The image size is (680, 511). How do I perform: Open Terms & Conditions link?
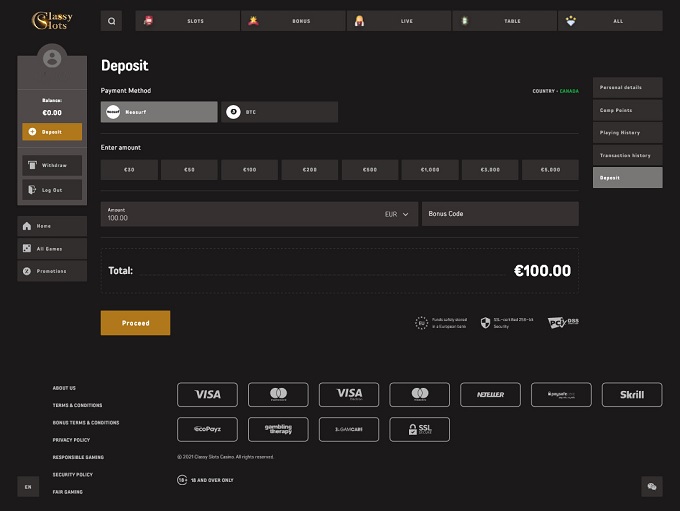(77, 405)
